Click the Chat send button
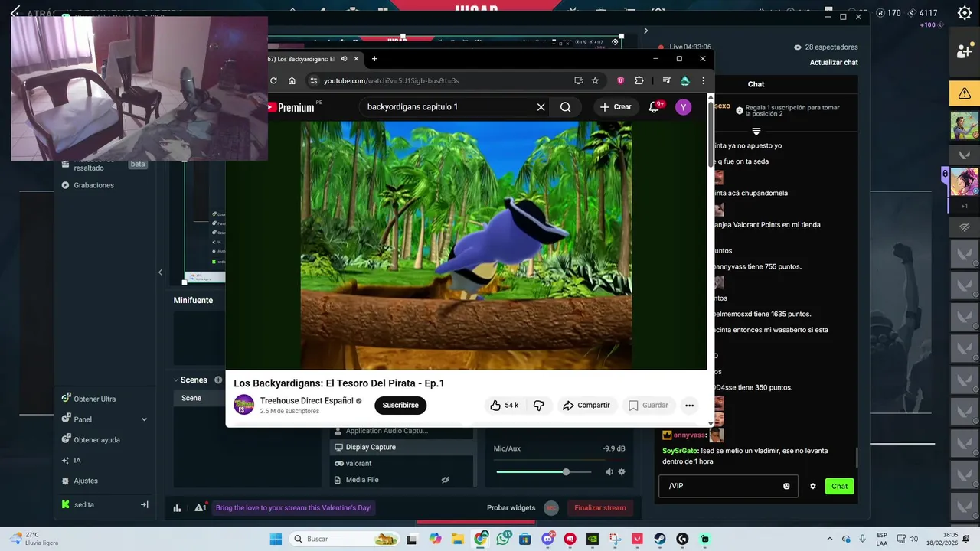This screenshot has height=551, width=980. pos(839,486)
